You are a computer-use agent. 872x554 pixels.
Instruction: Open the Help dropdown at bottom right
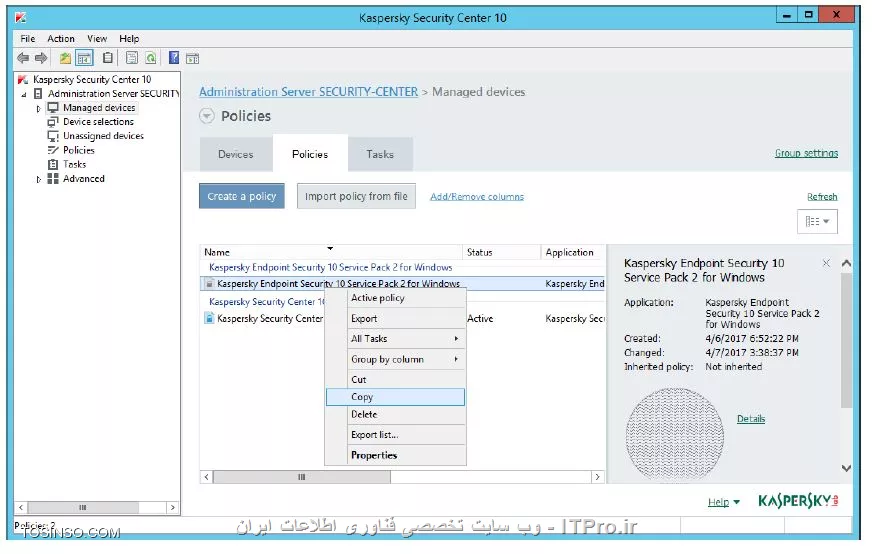pos(724,502)
